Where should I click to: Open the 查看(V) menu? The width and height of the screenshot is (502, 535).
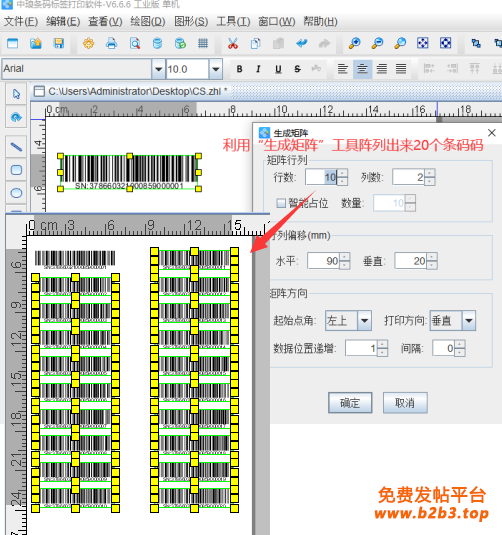[105, 21]
